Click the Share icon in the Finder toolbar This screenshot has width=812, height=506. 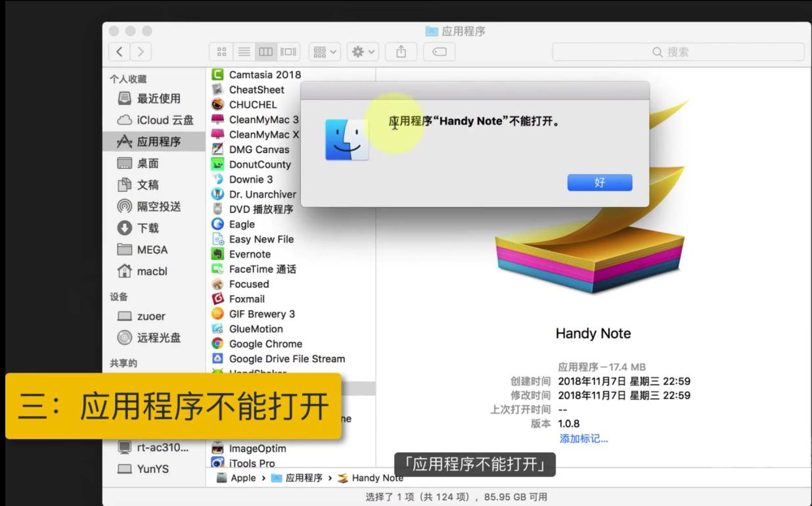[x=401, y=51]
